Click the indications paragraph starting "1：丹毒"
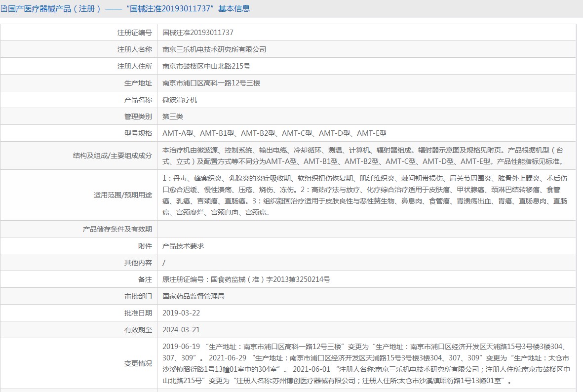Viewport: 583px width, 392px height. tap(365, 195)
